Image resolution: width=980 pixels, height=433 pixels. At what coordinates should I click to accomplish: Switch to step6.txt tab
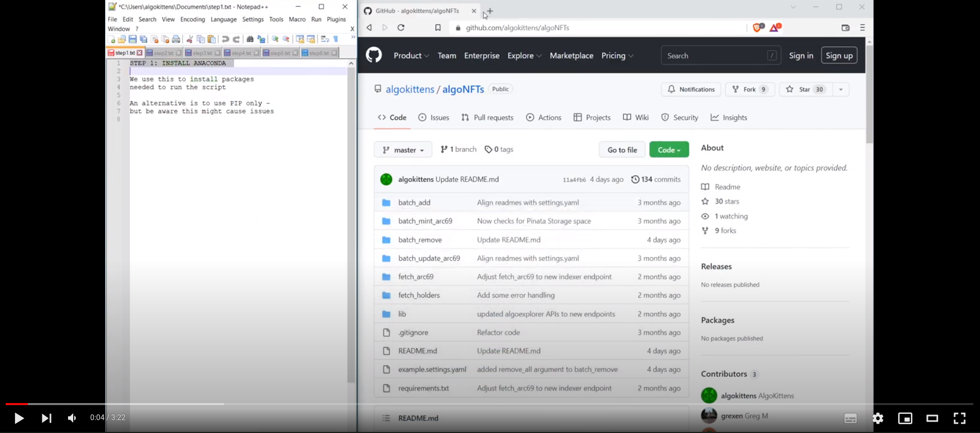320,53
